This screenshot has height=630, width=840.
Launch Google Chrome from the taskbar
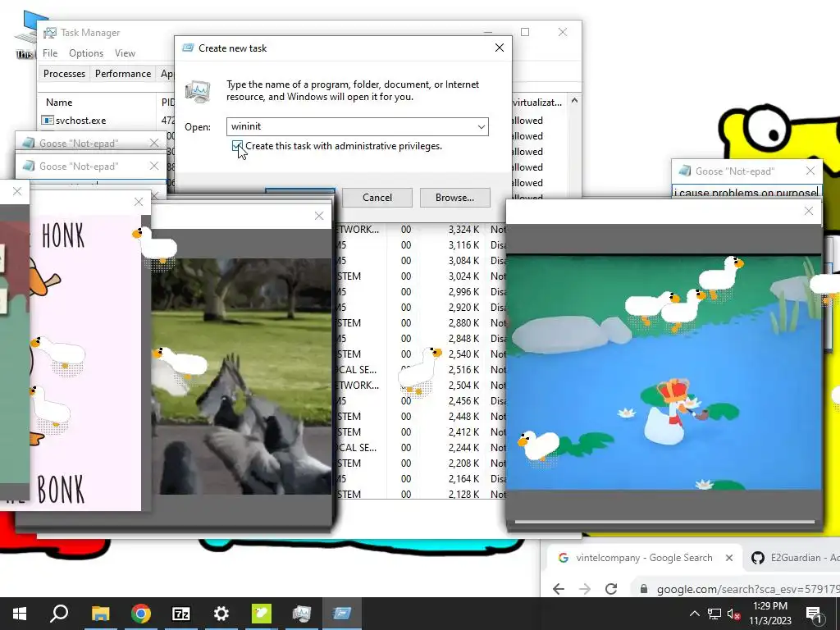click(x=140, y=614)
